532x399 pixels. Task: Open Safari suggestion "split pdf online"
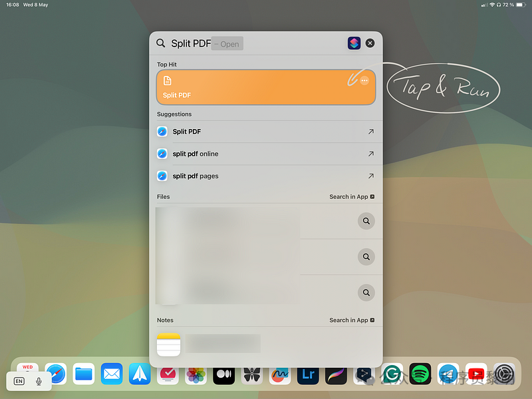coord(265,154)
